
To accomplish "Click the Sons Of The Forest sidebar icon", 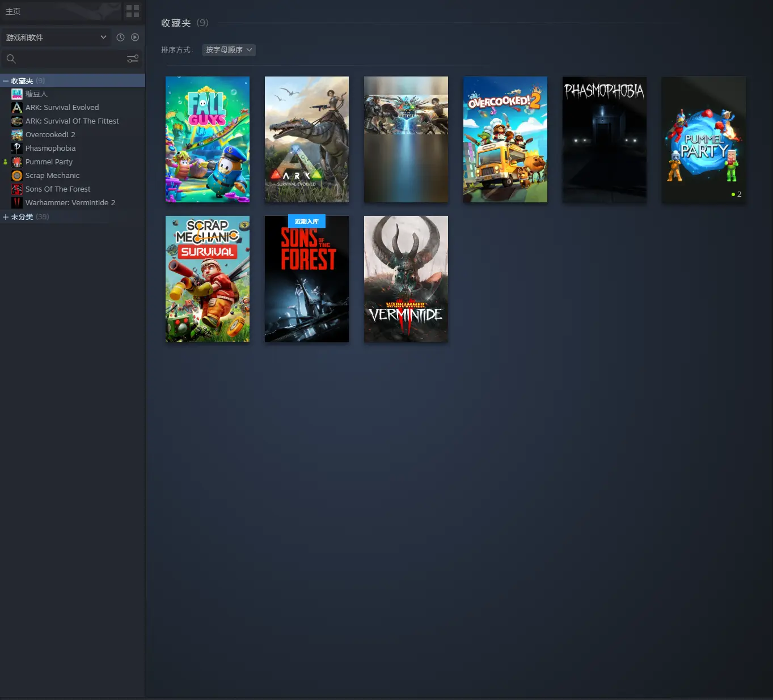I will 17,189.
